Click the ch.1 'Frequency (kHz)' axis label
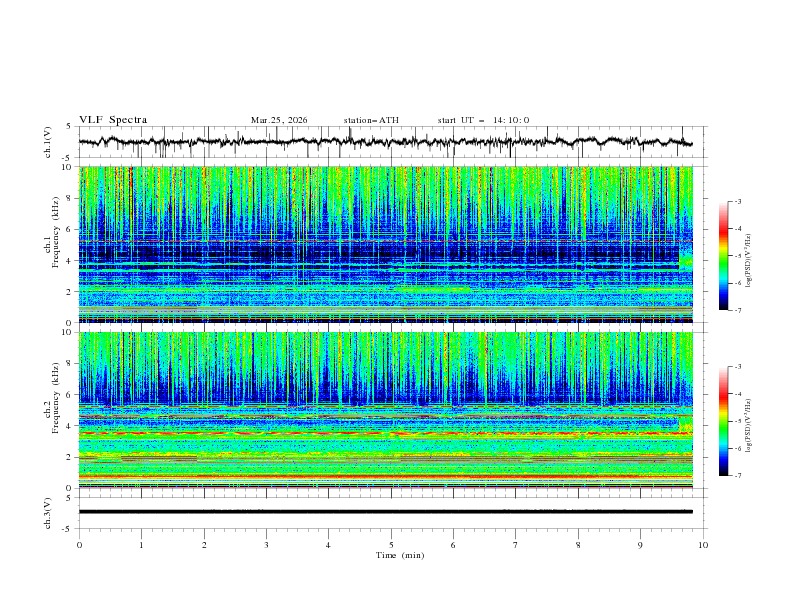792x612 pixels. (55, 233)
